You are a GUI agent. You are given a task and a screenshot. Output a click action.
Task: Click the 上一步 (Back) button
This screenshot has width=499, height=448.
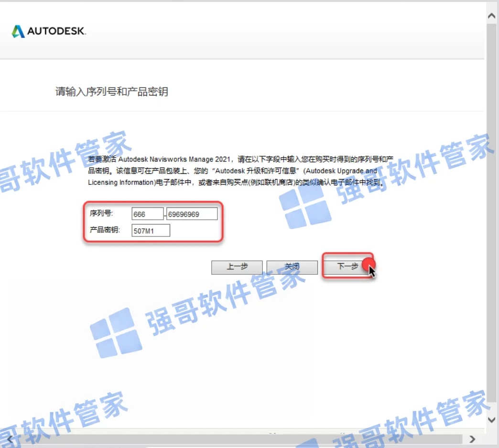pyautogui.click(x=237, y=267)
